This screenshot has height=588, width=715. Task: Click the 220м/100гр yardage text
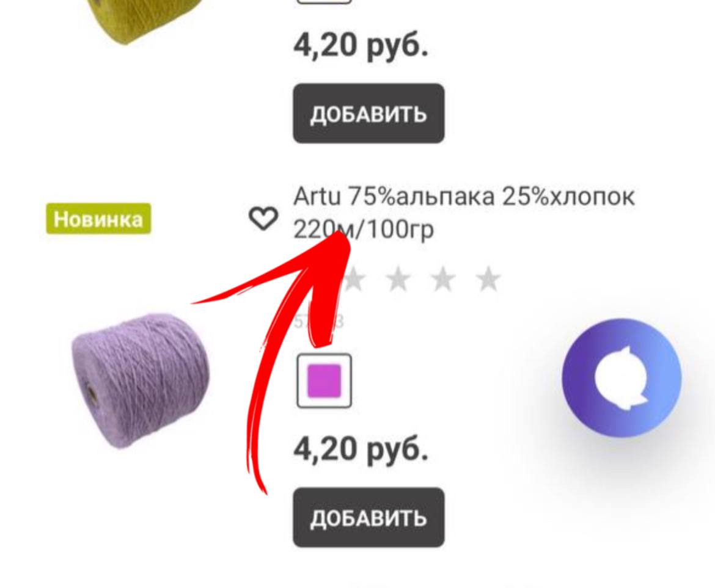pyautogui.click(x=364, y=230)
